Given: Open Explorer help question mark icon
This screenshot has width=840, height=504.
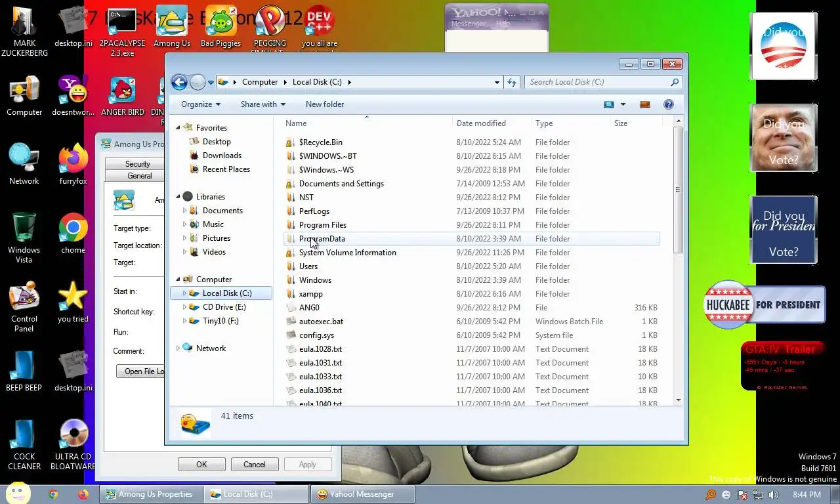Looking at the screenshot, I should (669, 104).
